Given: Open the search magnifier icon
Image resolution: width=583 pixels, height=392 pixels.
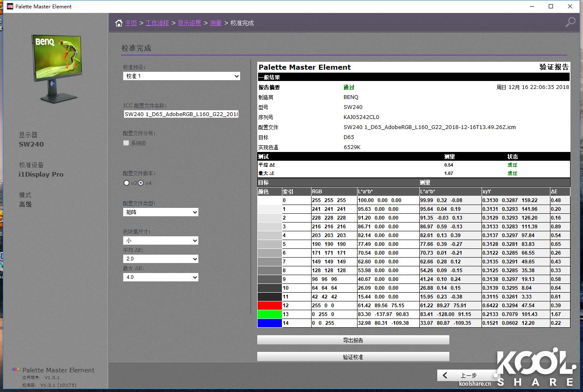Looking at the screenshot, I should click(570, 22).
